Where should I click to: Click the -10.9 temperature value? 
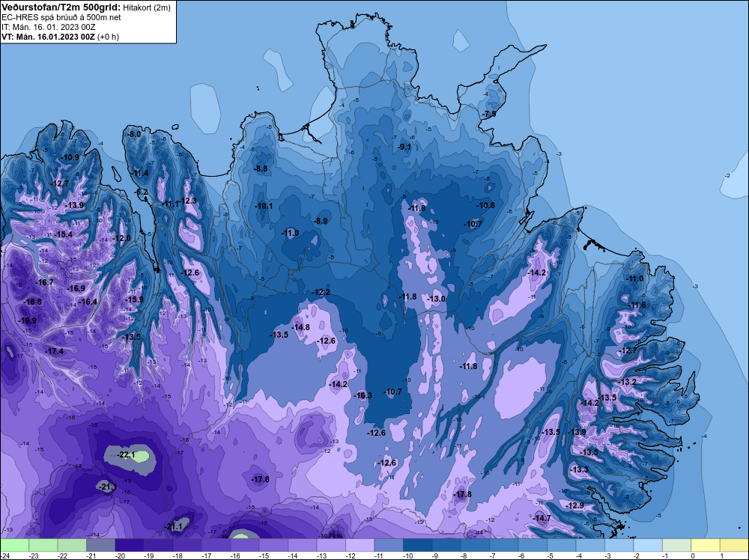pyautogui.click(x=70, y=157)
